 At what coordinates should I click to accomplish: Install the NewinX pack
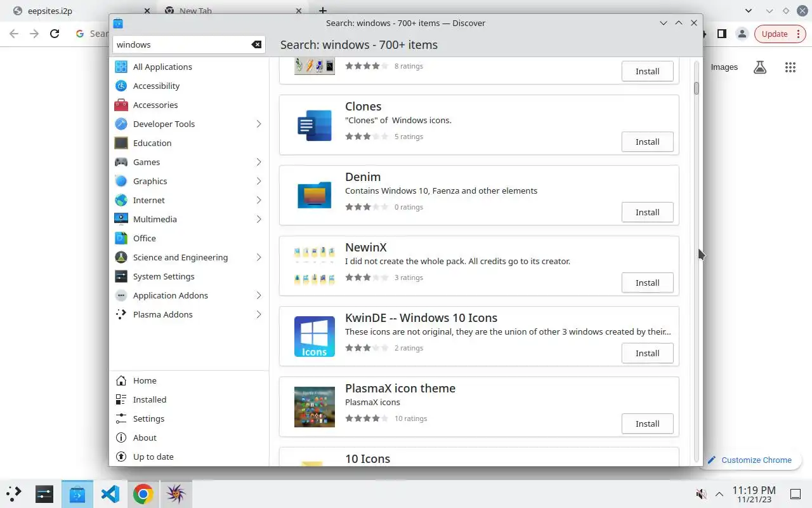click(x=647, y=283)
